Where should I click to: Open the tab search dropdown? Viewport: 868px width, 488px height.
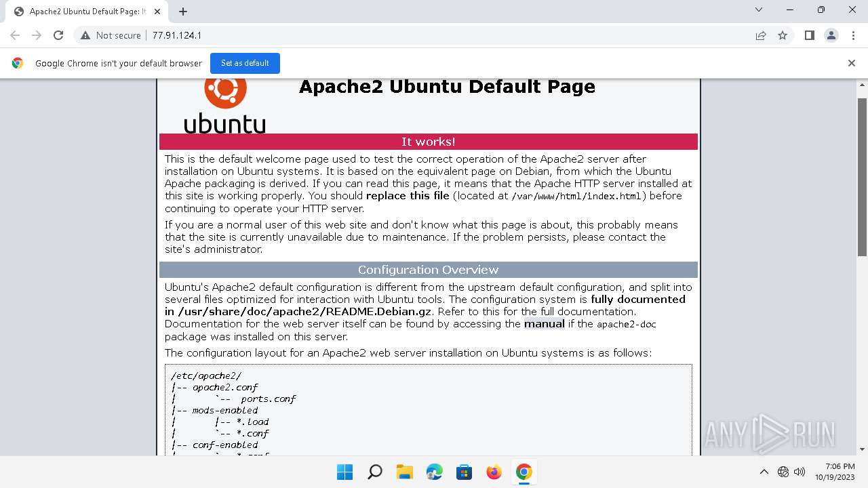(759, 9)
